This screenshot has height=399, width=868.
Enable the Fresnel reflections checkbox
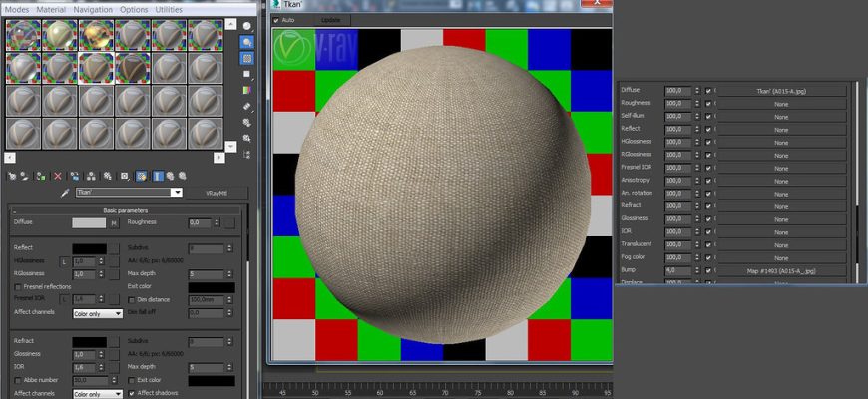click(18, 287)
